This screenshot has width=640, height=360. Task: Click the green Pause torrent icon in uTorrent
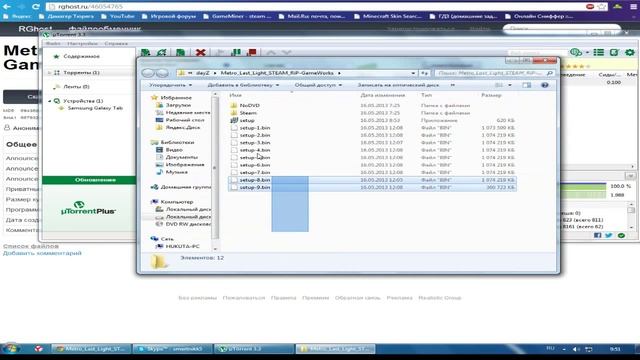tap(236, 52)
